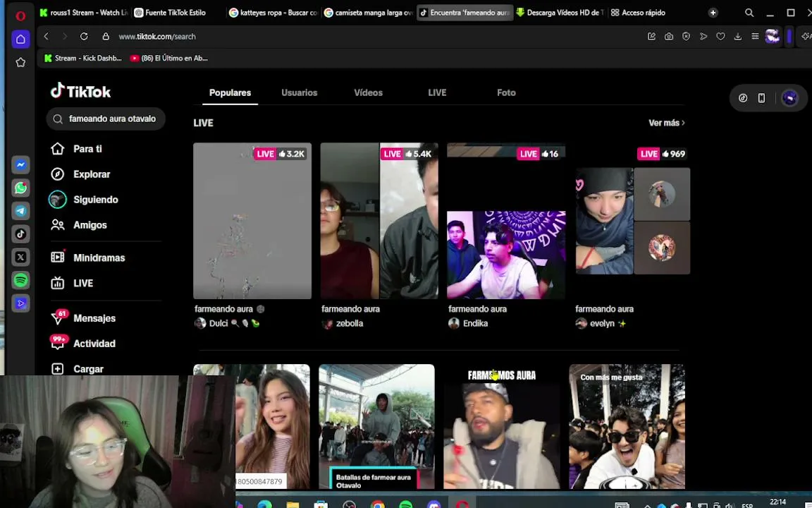812x508 pixels.
Task: Open TikTok profile avatar top right
Action: pos(789,98)
